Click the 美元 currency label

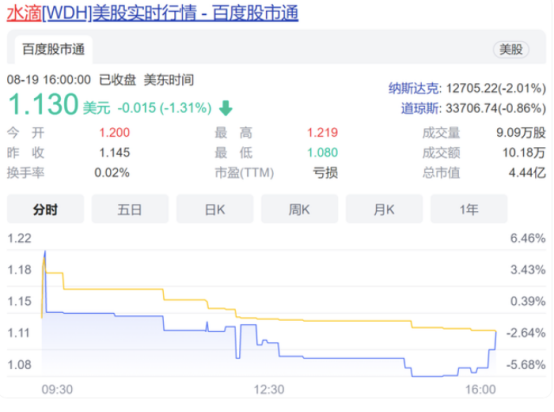[x=96, y=108]
